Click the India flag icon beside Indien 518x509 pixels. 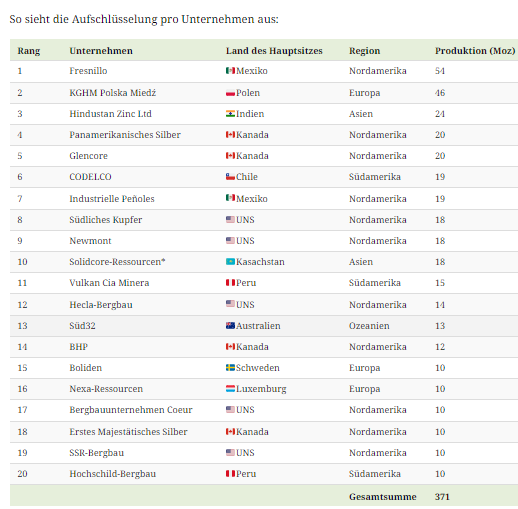pyautogui.click(x=230, y=114)
